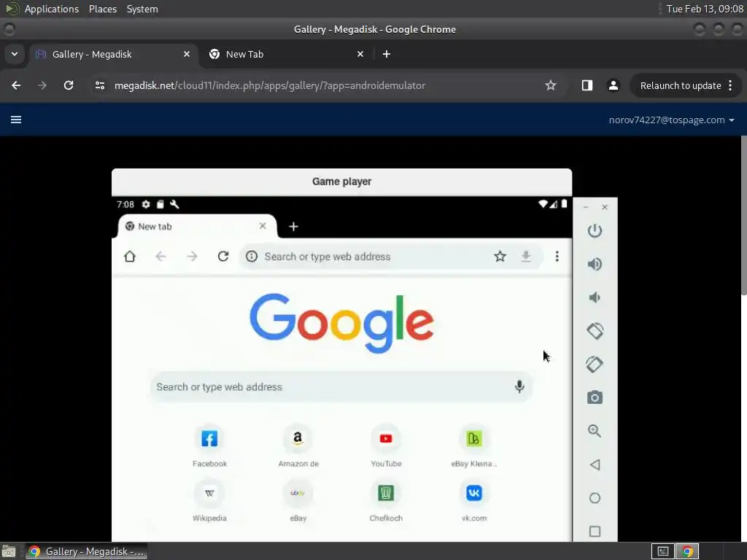Viewport: 747px width, 560px height.
Task: Click the emulator power button icon
Action: click(595, 231)
